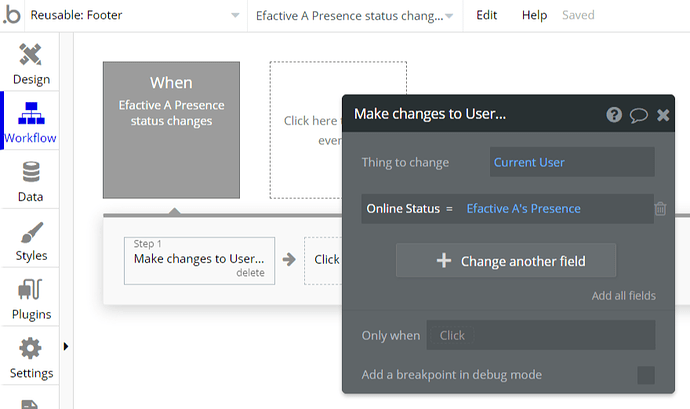The image size is (690, 409).
Task: Remove Online Status field with trash icon
Action: pos(660,208)
